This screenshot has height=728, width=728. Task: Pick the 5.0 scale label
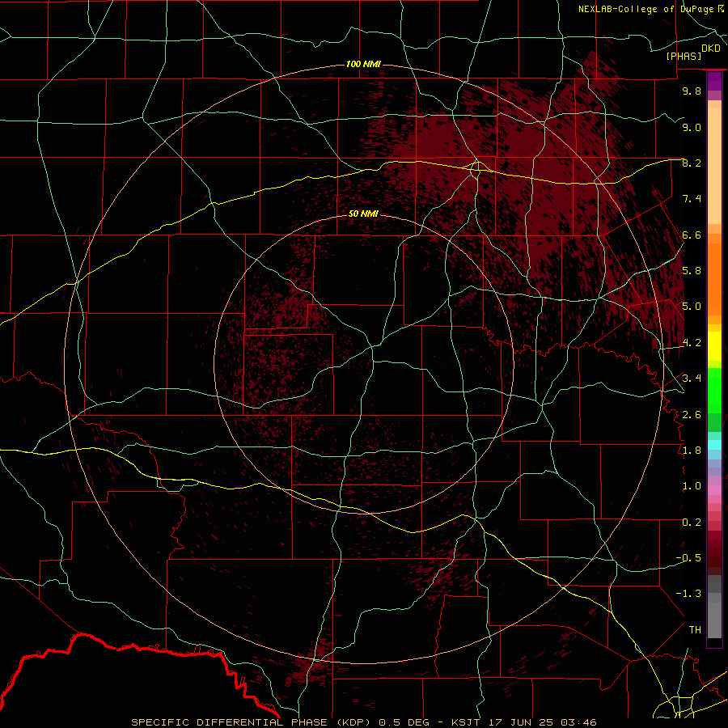tap(692, 307)
